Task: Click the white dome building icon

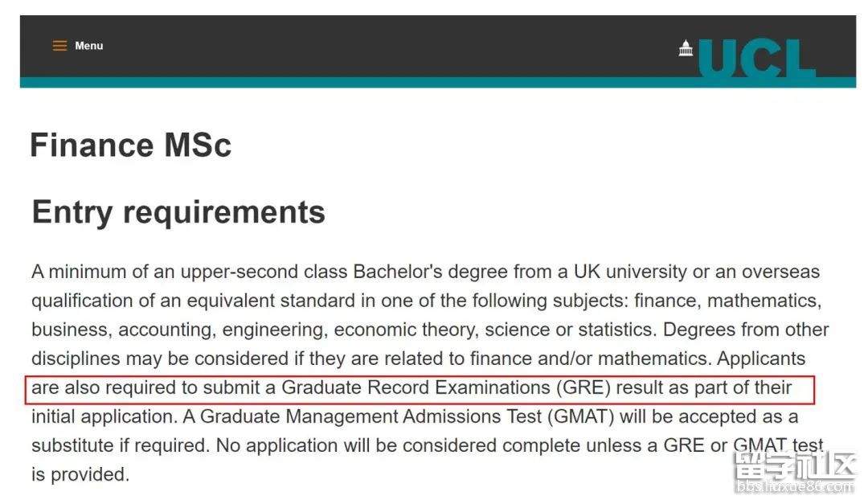Action: (686, 48)
